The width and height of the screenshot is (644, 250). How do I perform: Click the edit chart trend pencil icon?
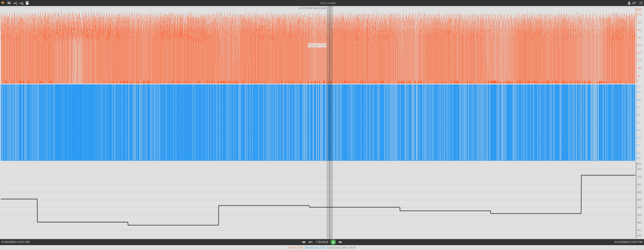click(x=21, y=3)
